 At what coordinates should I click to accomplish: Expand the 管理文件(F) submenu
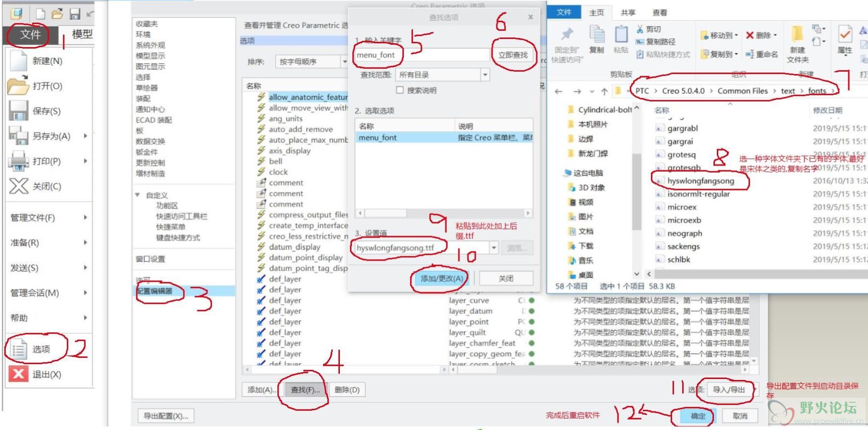pos(85,217)
